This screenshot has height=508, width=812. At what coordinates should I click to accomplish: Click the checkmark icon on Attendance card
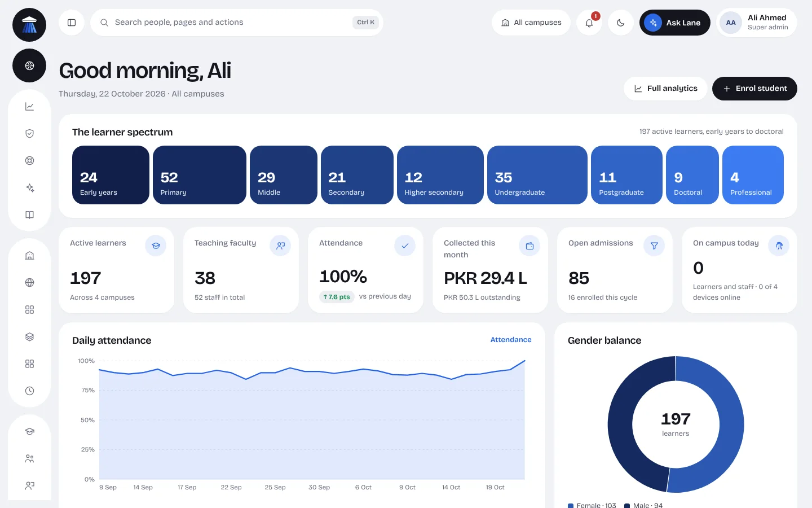[405, 246]
